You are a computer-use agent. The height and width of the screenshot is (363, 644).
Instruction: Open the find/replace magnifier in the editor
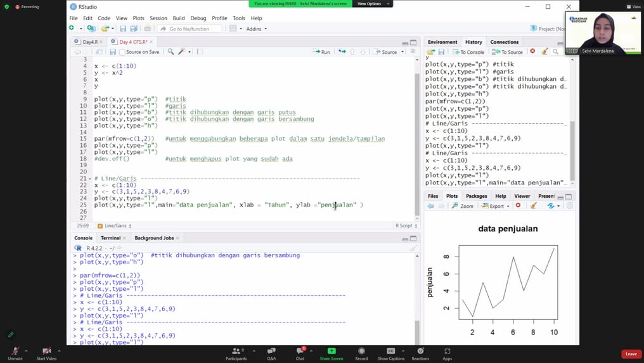coord(171,52)
